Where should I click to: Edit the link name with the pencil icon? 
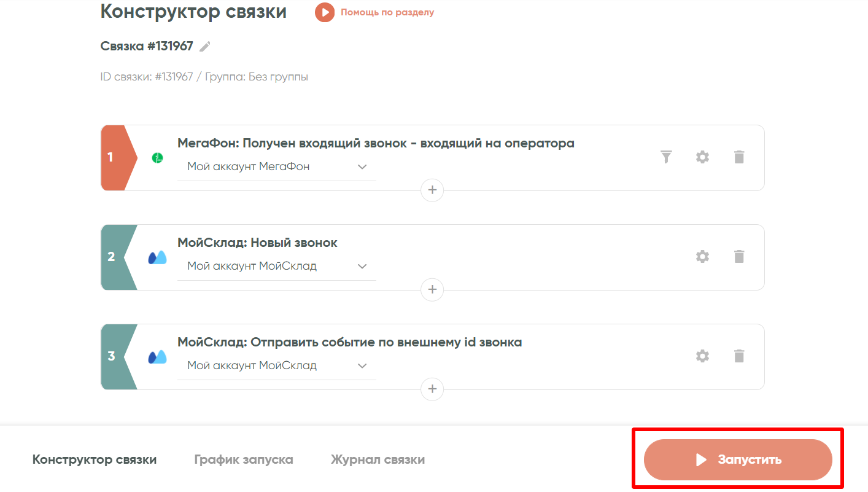[205, 47]
